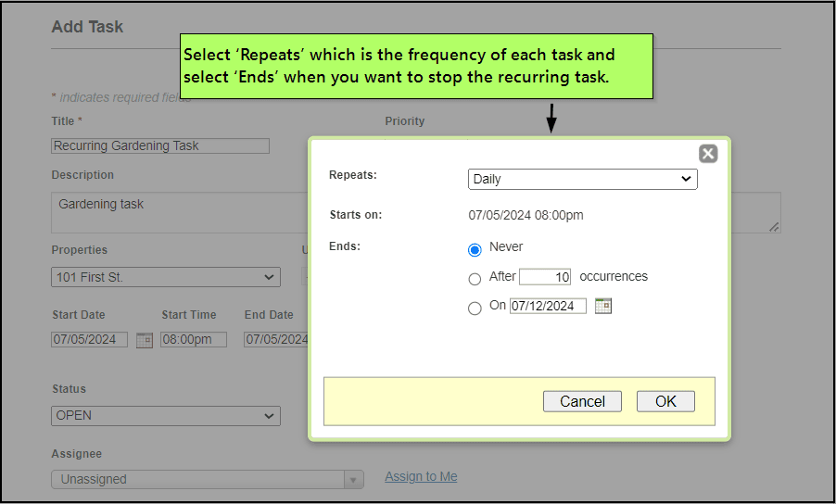Select the 'Never' ends option
The height and width of the screenshot is (504, 836).
(475, 249)
